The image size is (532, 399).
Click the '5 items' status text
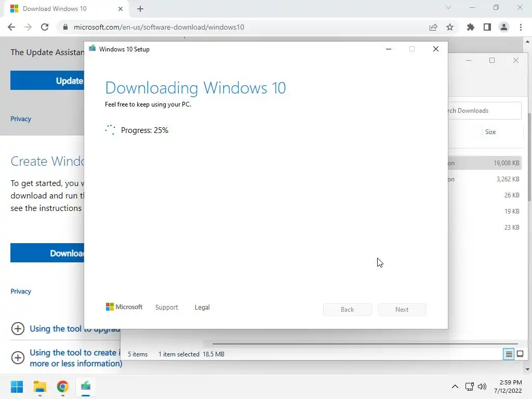pos(138,354)
